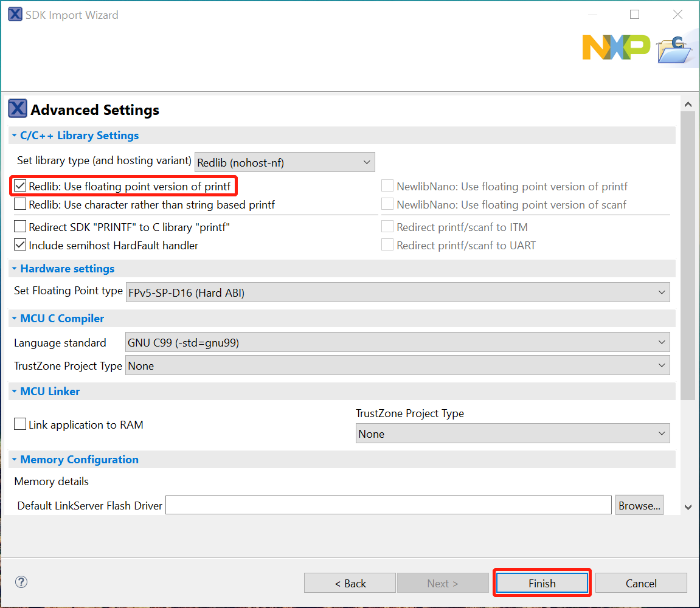Image resolution: width=700 pixels, height=608 pixels.
Task: Click the help question mark icon
Action: click(21, 582)
